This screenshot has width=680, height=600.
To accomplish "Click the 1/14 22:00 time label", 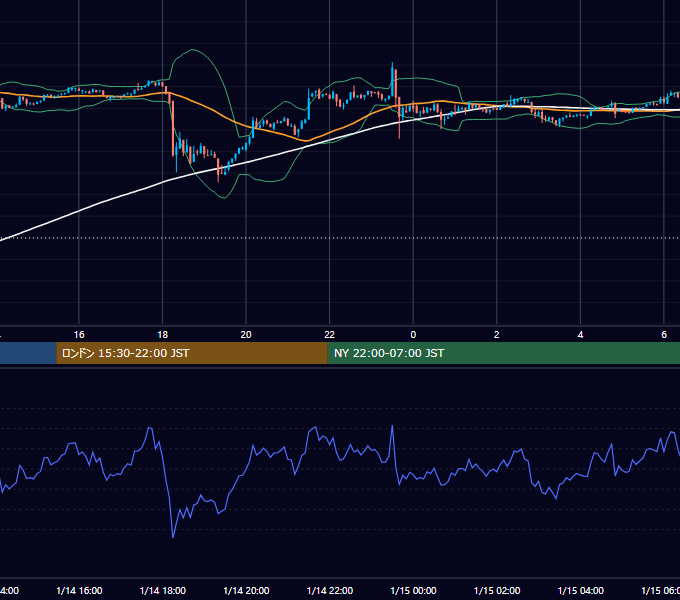I will pos(330,590).
